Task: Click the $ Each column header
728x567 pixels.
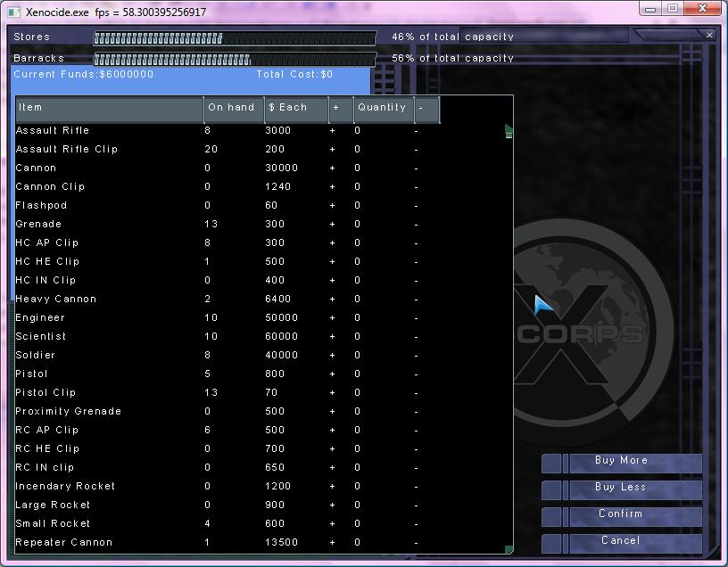Action: point(296,110)
